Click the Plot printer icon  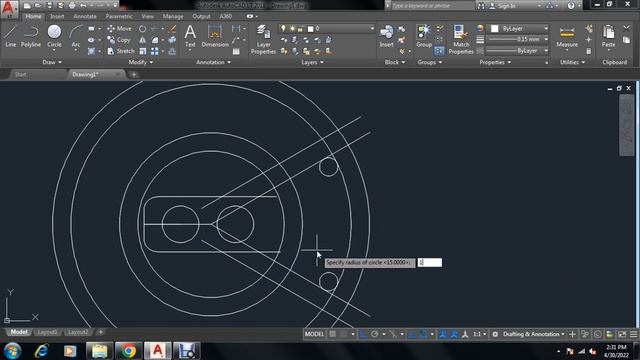coord(72,5)
